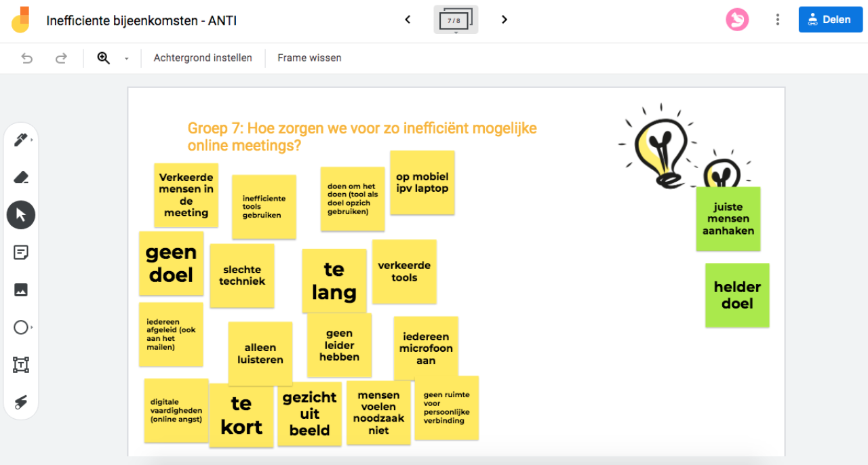868x465 pixels.
Task: Add a sticky note from toolbar
Action: pyautogui.click(x=21, y=253)
